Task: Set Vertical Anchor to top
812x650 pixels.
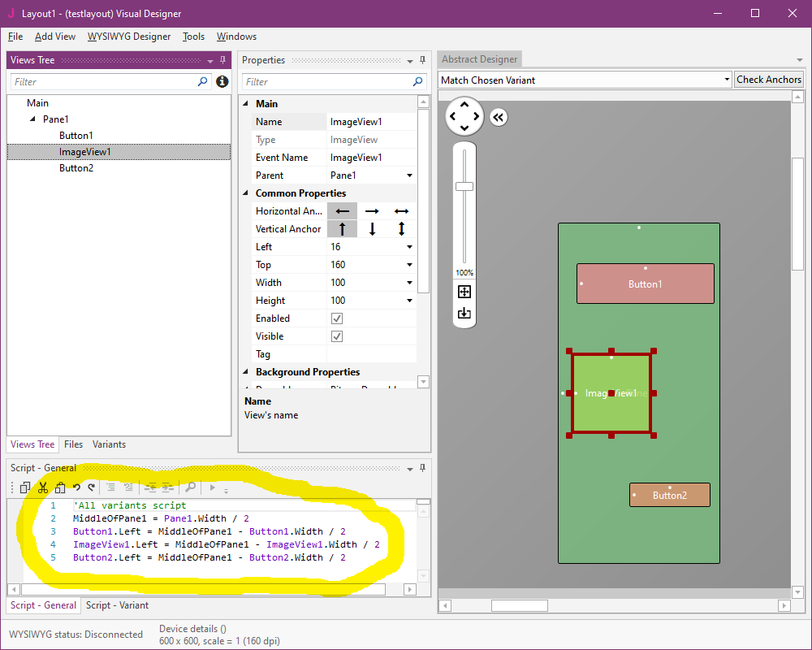Action: point(343,228)
